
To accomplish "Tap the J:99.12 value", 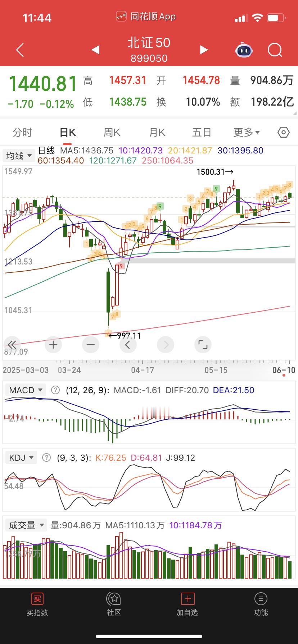I will click(181, 457).
